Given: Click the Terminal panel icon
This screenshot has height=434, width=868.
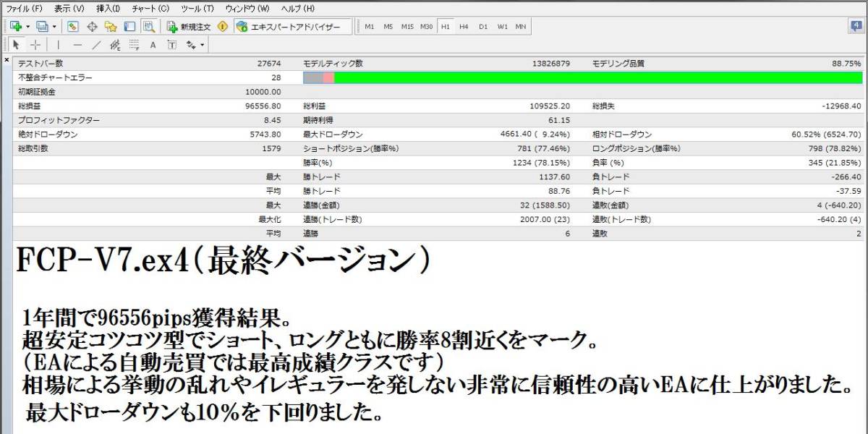Looking at the screenshot, I should coord(129,27).
